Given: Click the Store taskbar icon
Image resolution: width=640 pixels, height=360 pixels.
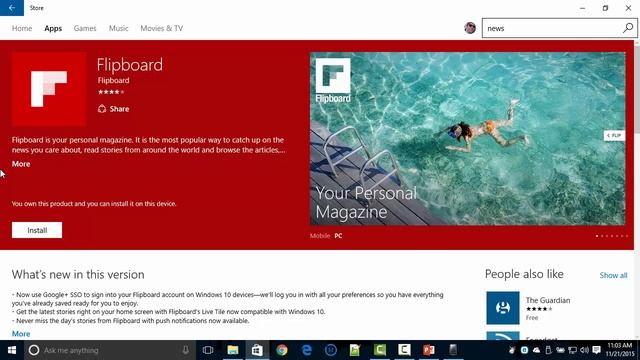Looking at the screenshot, I should click(257, 350).
